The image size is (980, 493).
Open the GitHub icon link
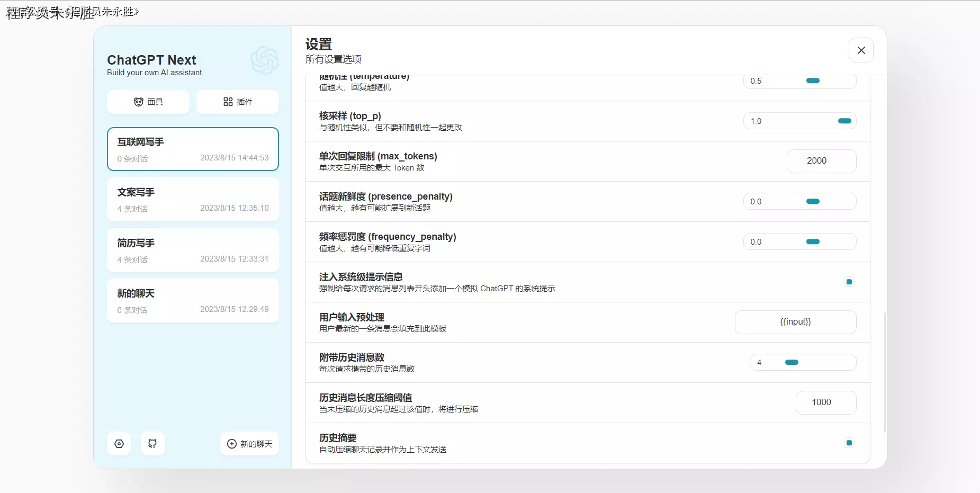coord(152,444)
